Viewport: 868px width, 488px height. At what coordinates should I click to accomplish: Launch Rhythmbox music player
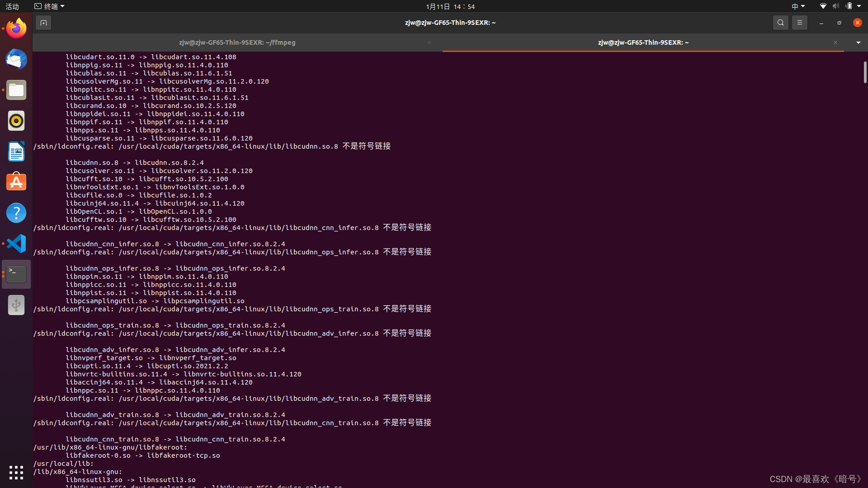click(16, 121)
